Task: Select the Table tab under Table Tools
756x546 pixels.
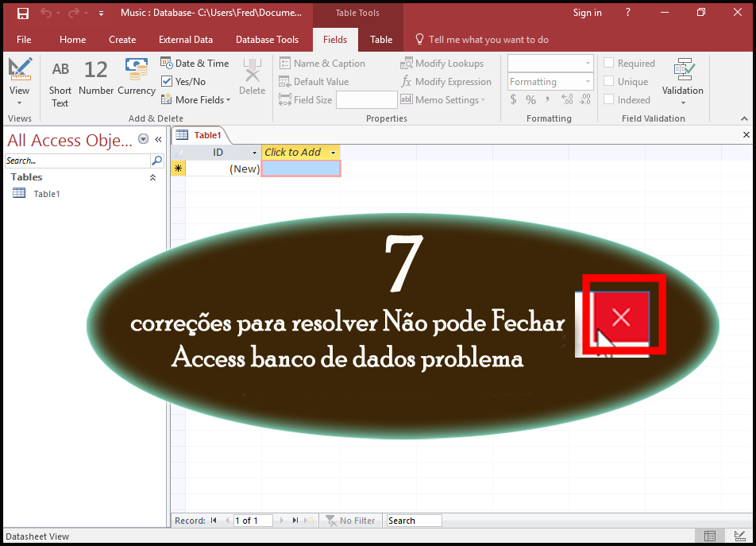Action: [380, 39]
